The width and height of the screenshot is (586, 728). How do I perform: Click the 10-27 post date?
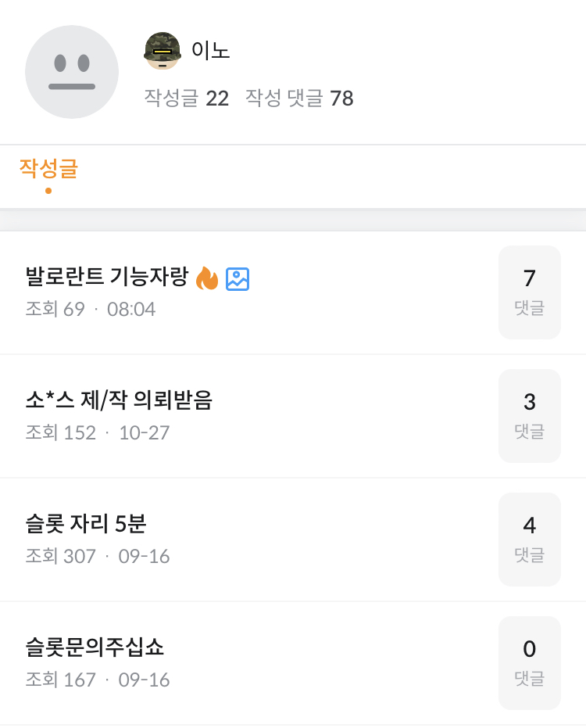(x=144, y=433)
